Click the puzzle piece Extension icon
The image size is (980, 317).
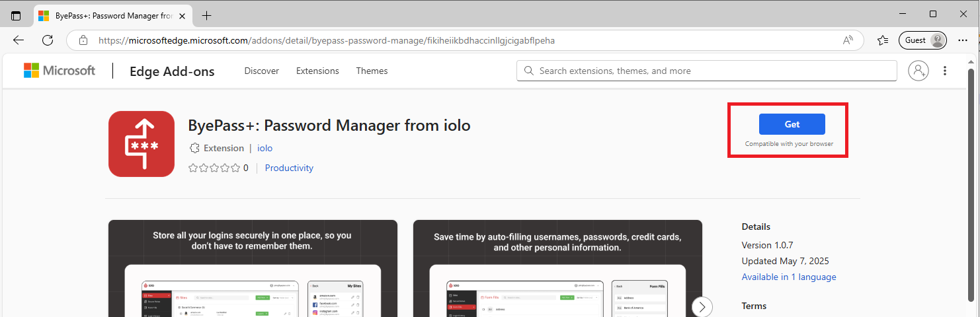coord(194,148)
